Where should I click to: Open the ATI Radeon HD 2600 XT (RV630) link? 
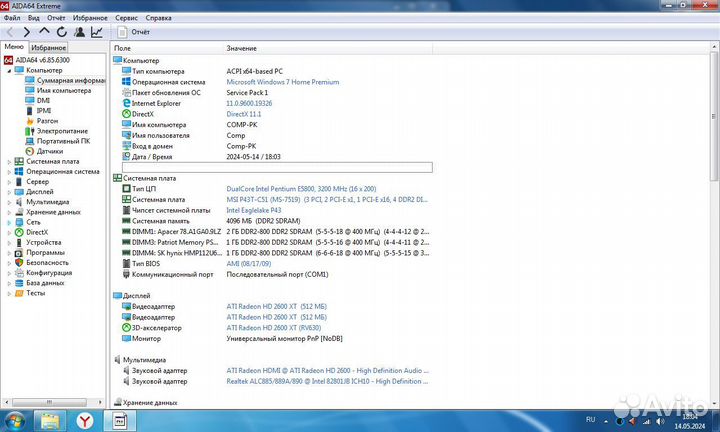pos(274,328)
